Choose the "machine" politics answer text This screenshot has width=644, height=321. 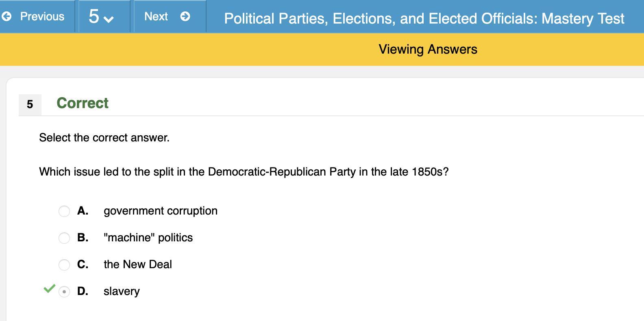[x=148, y=238]
